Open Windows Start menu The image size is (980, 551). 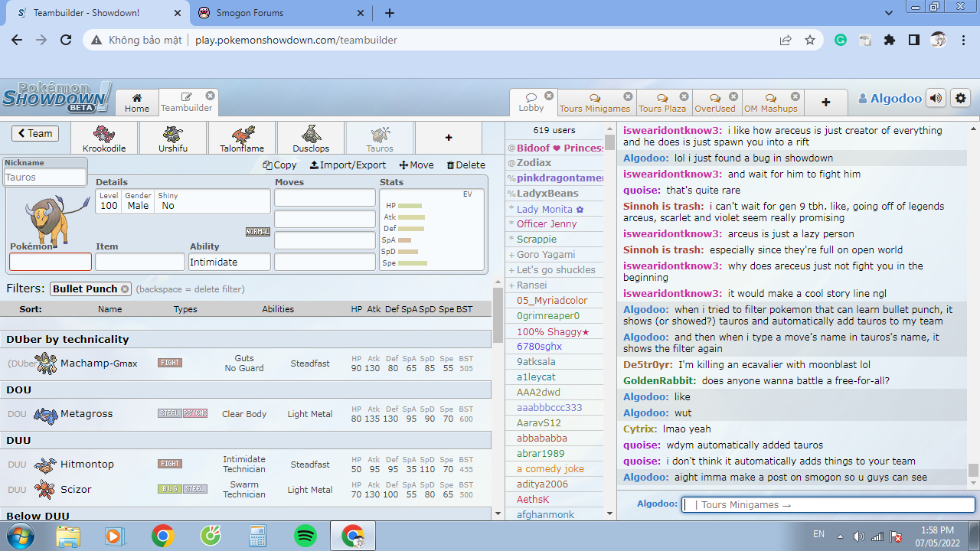[x=19, y=536]
